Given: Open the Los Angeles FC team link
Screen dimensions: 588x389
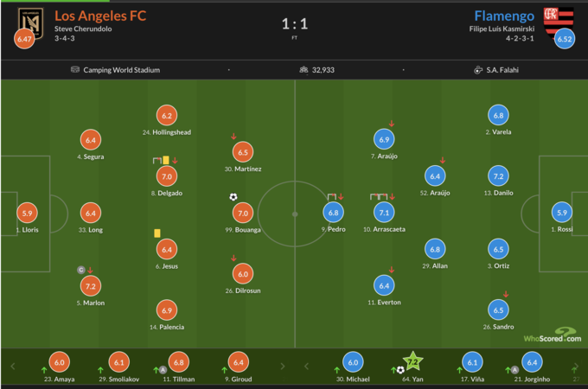Looking at the screenshot, I should pyautogui.click(x=100, y=16).
